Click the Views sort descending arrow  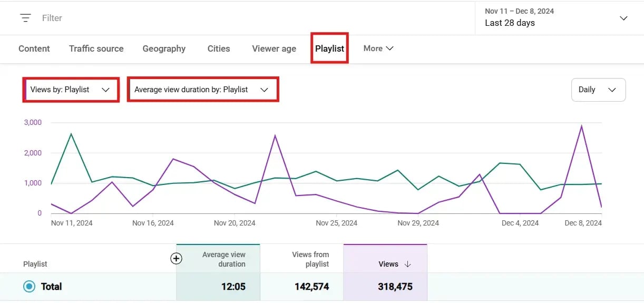coord(408,264)
